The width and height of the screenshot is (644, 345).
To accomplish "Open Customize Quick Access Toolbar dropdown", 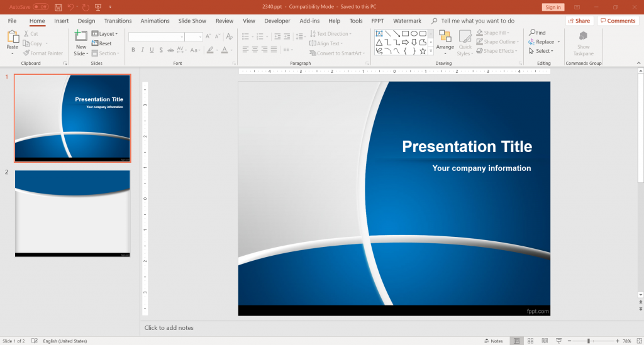I will point(110,8).
